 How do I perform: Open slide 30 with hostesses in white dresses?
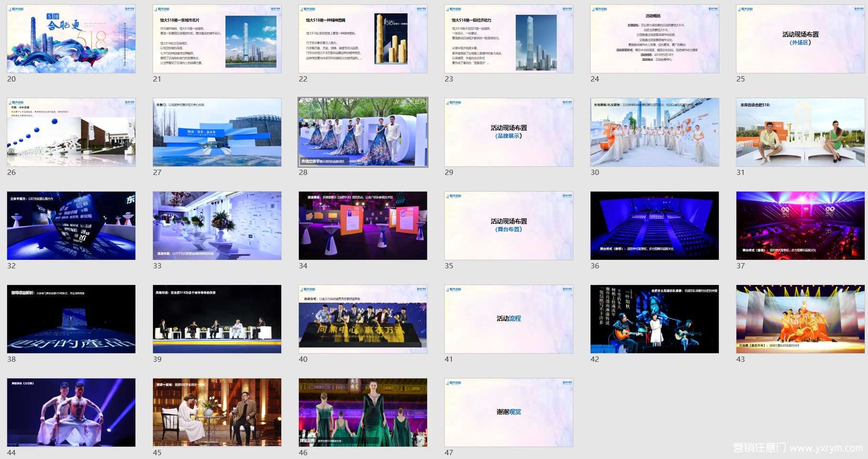[655, 133]
